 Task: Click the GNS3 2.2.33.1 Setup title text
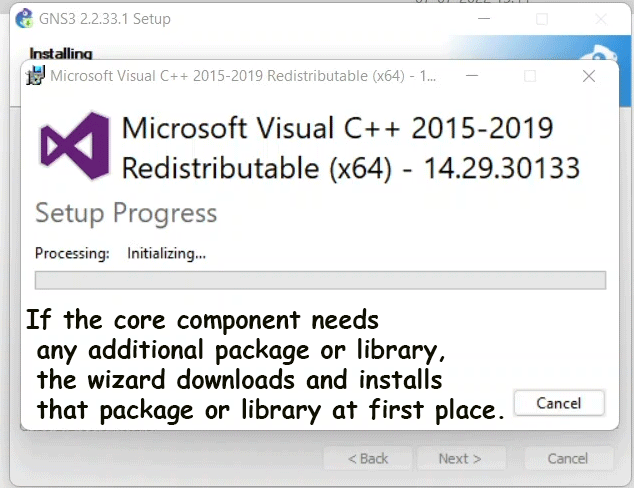(x=105, y=19)
